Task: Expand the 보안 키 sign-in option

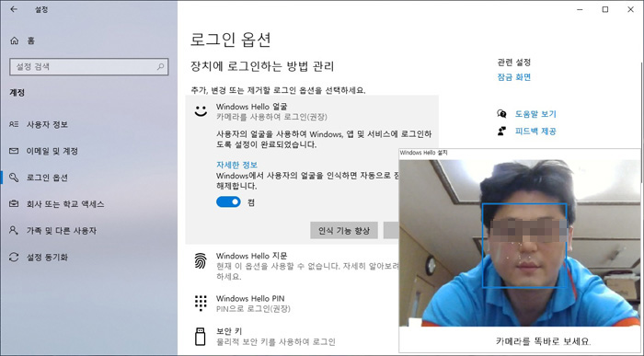Action: 292,337
